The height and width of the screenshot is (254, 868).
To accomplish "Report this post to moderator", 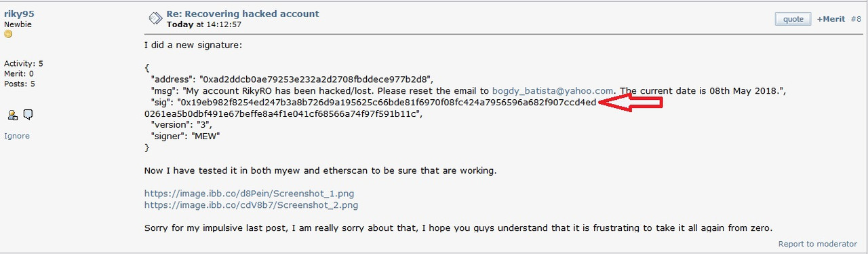I will (x=818, y=244).
